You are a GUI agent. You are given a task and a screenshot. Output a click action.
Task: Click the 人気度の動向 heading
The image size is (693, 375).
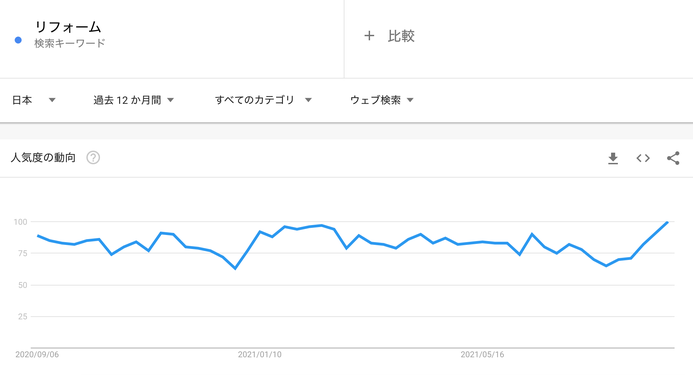point(43,157)
